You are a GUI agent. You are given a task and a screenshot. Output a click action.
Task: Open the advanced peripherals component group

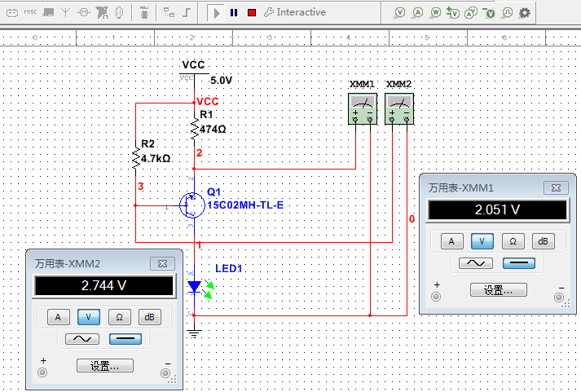click(48, 12)
